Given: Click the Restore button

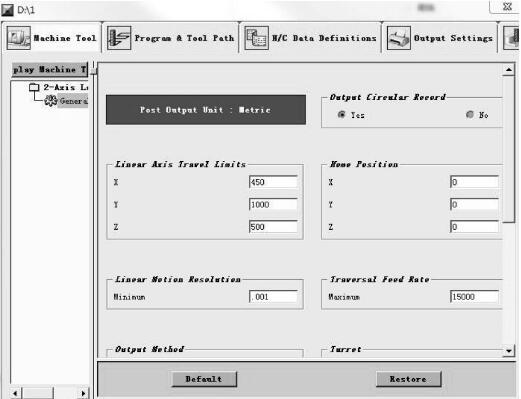Looking at the screenshot, I should click(408, 379).
